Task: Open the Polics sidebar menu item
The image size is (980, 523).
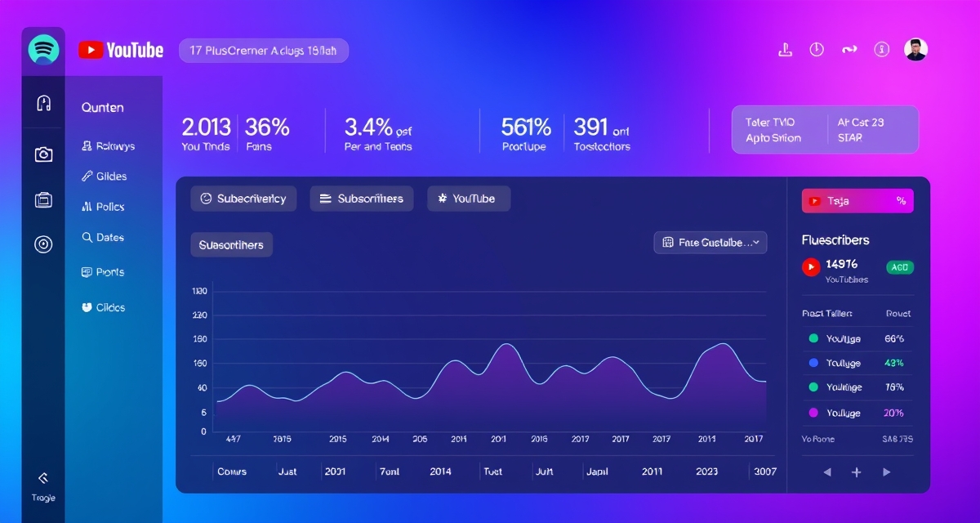Action: (x=104, y=207)
